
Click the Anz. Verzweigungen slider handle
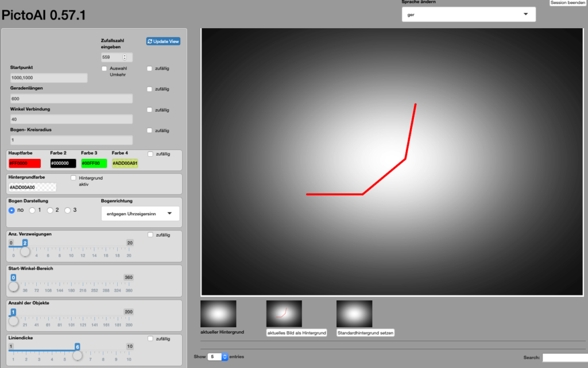click(x=25, y=251)
